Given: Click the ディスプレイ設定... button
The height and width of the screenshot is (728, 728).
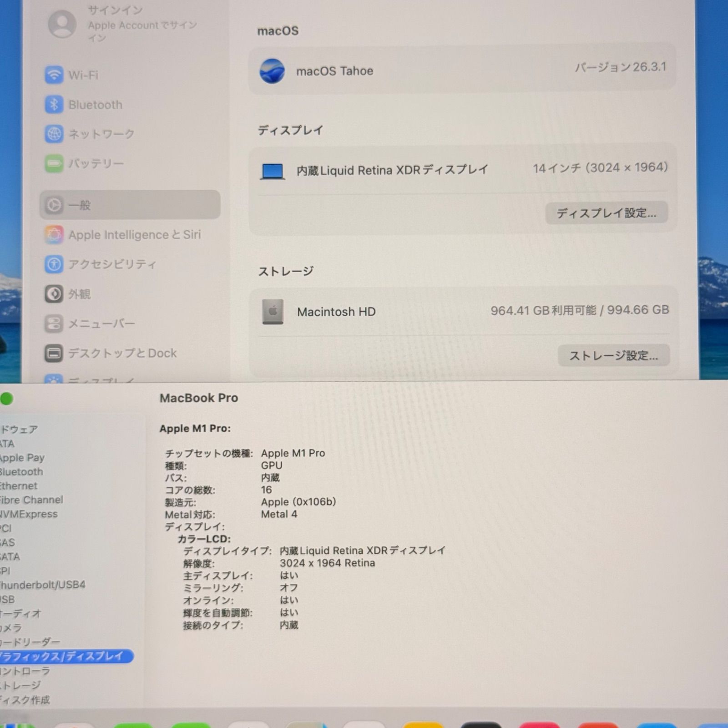Looking at the screenshot, I should (x=607, y=213).
